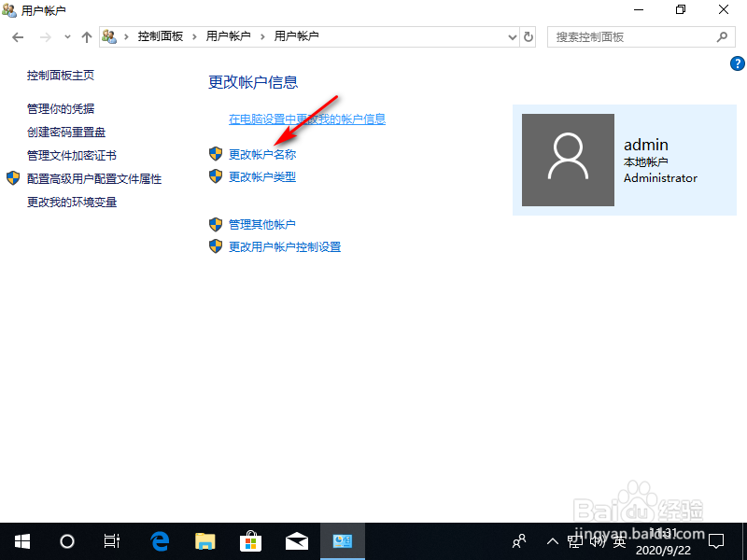Go up one level with the up arrow
747x560 pixels.
coord(87,37)
